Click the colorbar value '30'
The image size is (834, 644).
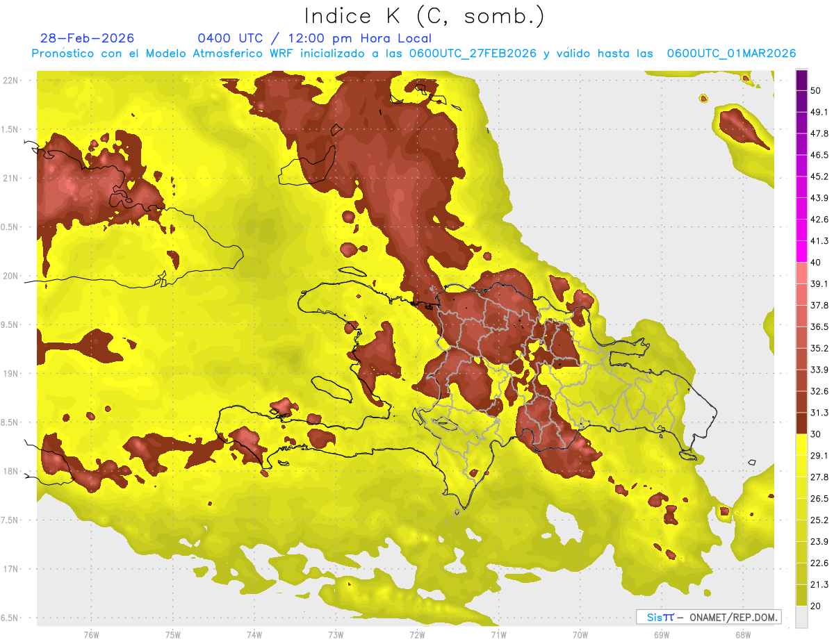[816, 434]
